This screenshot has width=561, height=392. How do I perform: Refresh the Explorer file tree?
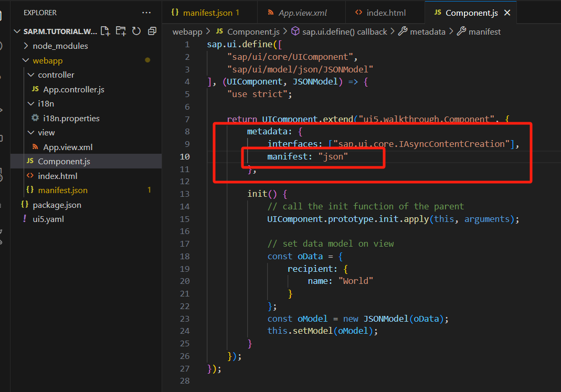(x=136, y=31)
